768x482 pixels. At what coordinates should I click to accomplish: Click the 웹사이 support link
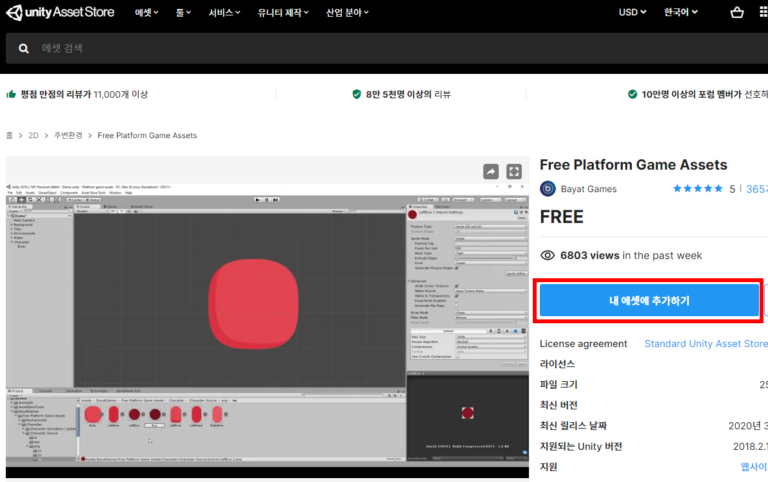[754, 467]
